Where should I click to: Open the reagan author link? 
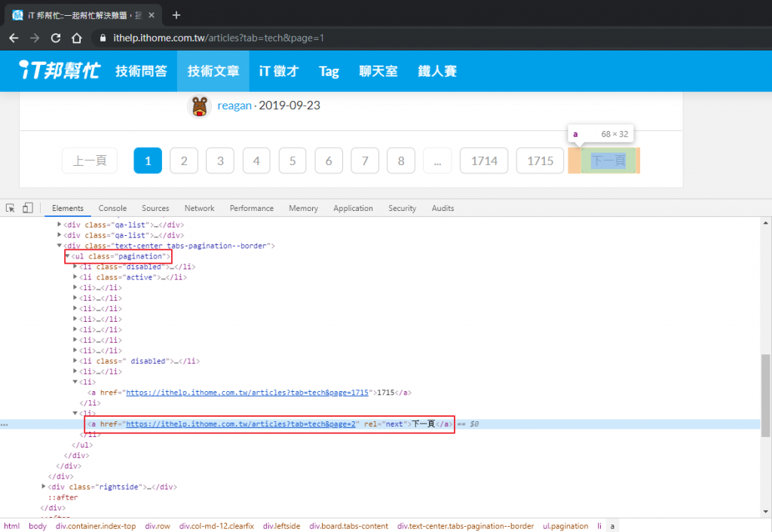[x=234, y=105]
